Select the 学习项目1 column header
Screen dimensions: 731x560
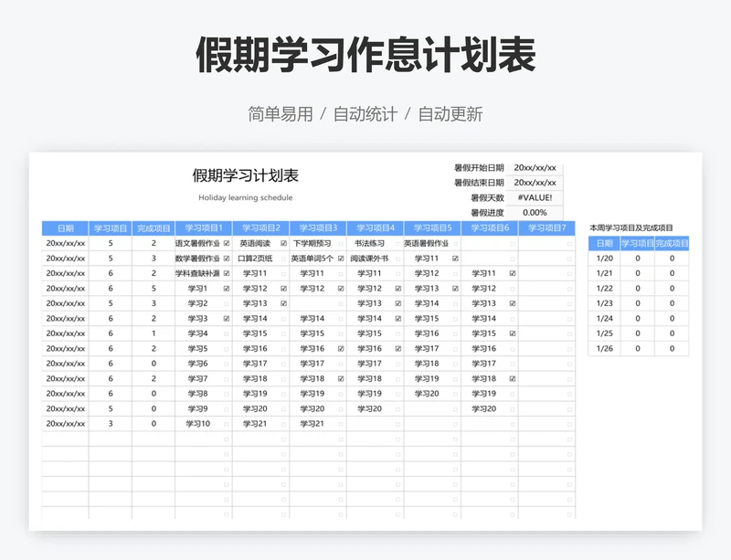(x=204, y=228)
